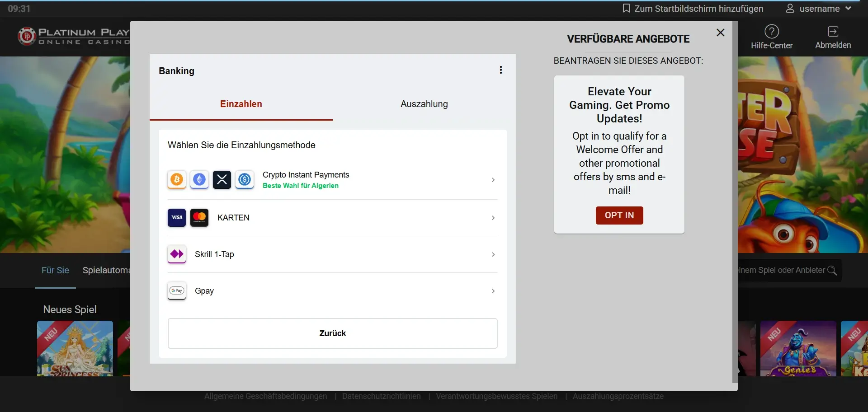Click the Visa card icon
The height and width of the screenshot is (412, 868).
tap(177, 218)
